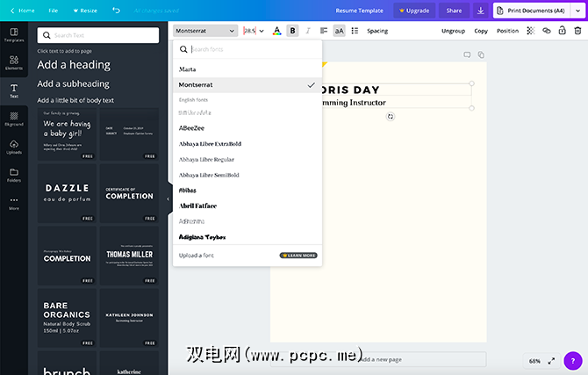Open the Montserrat font dropdown
The image size is (588, 375).
tap(205, 31)
